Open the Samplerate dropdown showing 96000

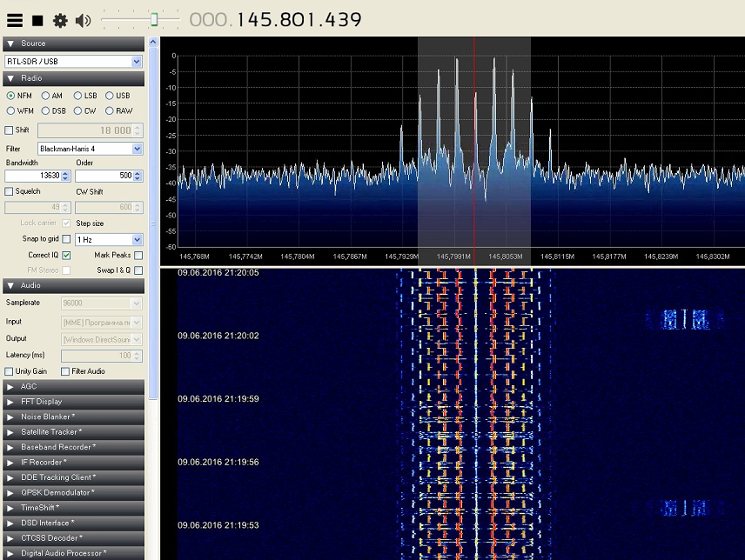coord(102,303)
